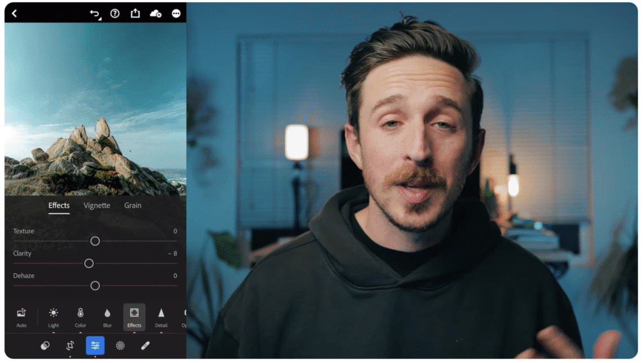Sync photo to the cloud
Screen dimensions: 644x363
coord(156,13)
